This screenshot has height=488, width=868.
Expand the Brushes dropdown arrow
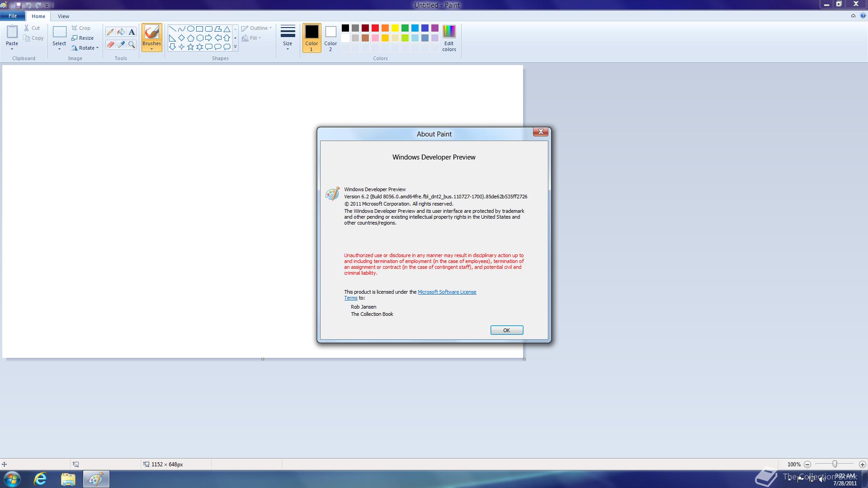tap(151, 48)
